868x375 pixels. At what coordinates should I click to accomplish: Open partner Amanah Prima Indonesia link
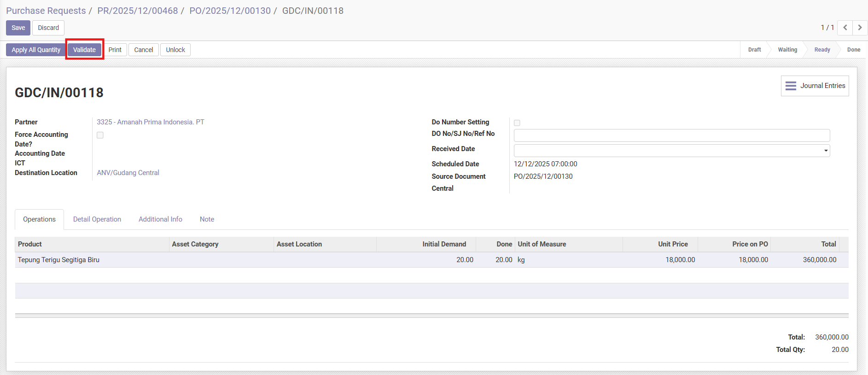click(x=150, y=122)
